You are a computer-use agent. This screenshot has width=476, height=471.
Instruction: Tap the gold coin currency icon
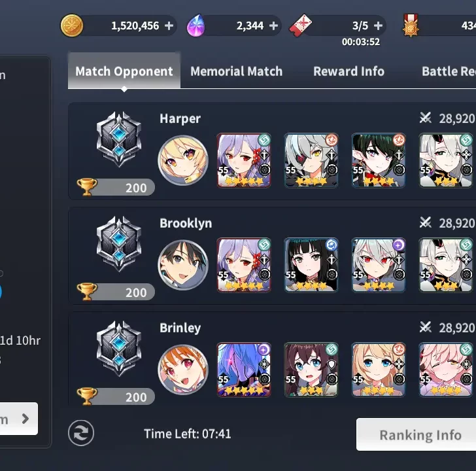(x=72, y=26)
